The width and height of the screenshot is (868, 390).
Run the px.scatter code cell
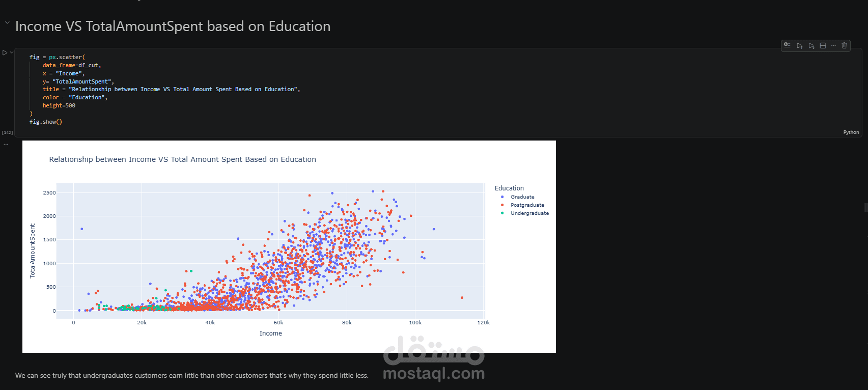click(x=5, y=52)
